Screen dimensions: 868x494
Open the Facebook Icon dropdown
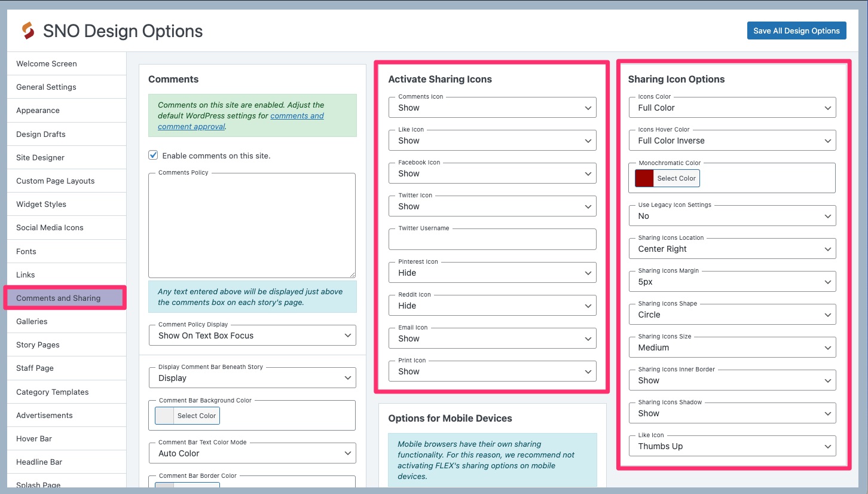point(493,173)
